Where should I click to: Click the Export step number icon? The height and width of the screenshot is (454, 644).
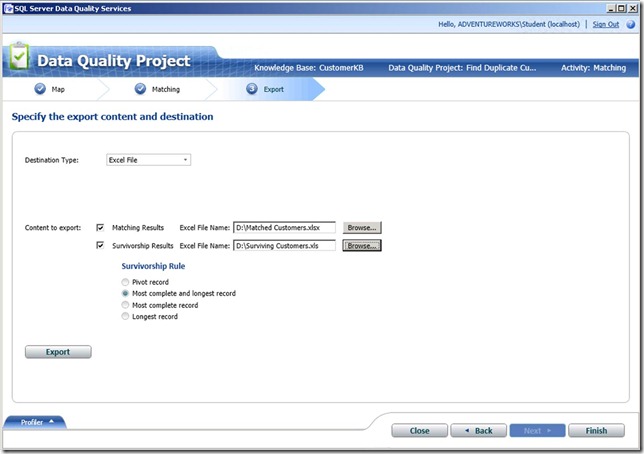tap(252, 89)
